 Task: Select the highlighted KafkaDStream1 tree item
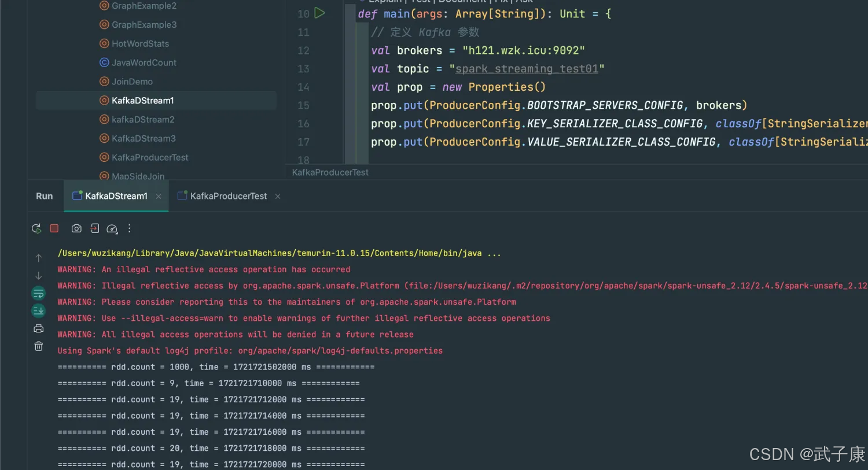point(156,101)
